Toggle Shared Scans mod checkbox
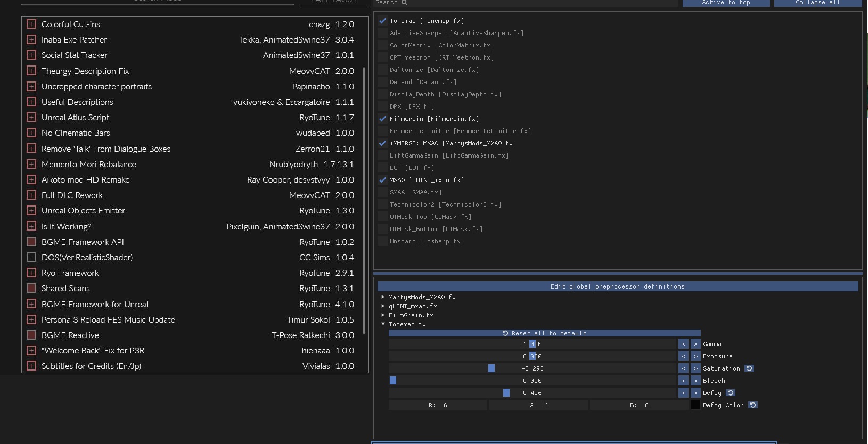Screen dimensions: 868x444 (31, 288)
